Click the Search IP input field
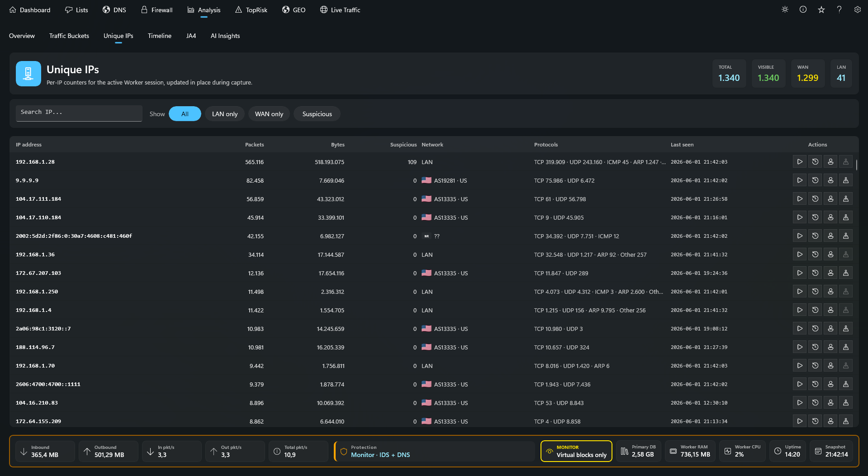 (x=79, y=113)
